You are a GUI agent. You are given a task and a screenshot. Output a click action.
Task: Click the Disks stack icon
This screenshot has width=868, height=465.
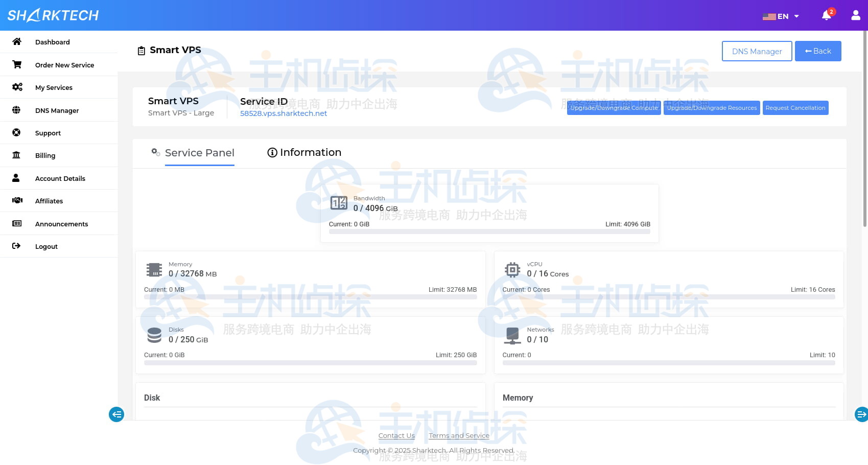point(154,335)
